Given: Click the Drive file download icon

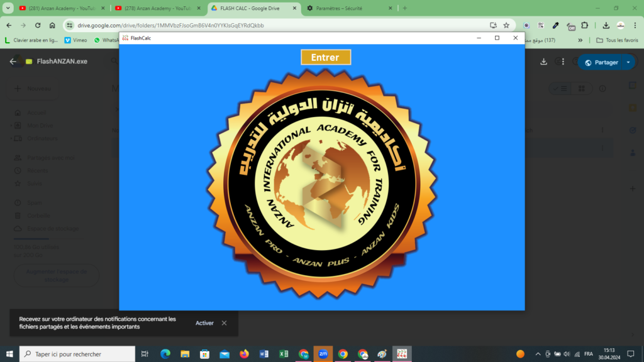Looking at the screenshot, I should pyautogui.click(x=544, y=62).
